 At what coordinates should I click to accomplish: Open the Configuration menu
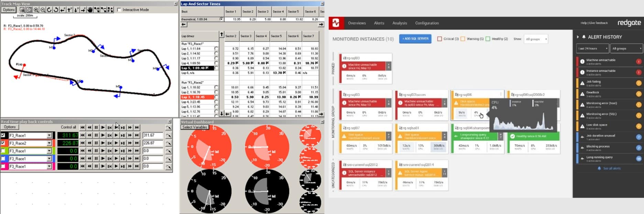click(x=427, y=23)
